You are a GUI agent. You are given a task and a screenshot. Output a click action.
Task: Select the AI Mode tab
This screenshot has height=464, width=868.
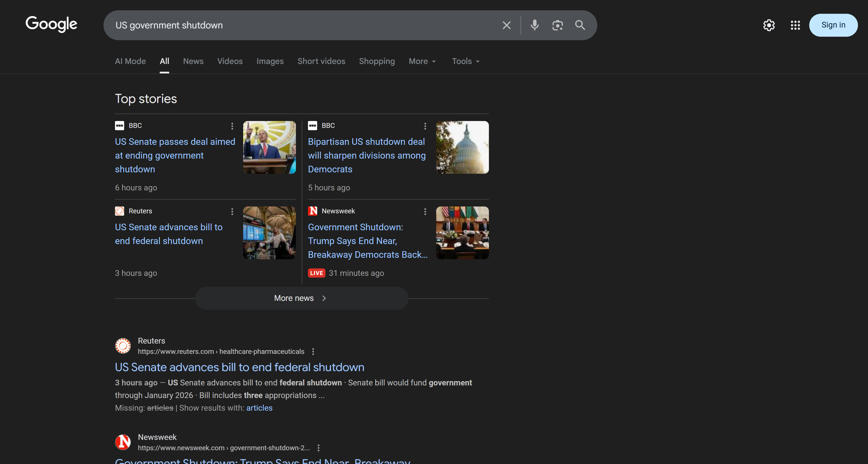[130, 61]
